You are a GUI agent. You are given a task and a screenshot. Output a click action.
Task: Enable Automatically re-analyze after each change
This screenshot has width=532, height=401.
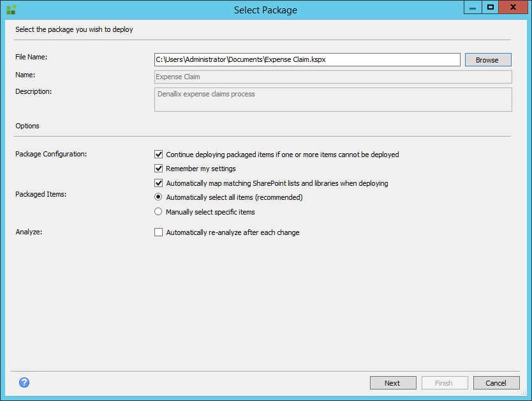[159, 232]
